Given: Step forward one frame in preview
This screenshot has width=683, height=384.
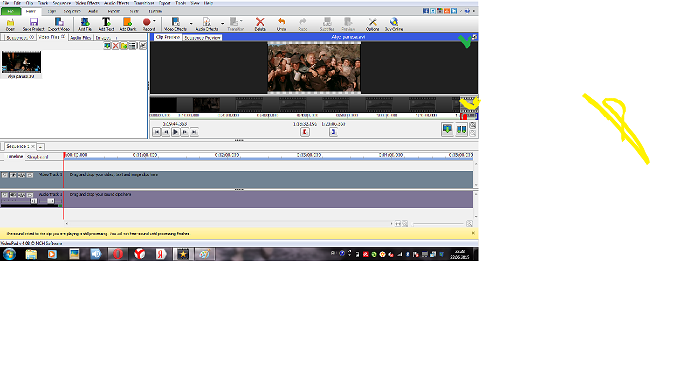Looking at the screenshot, I should click(x=185, y=132).
